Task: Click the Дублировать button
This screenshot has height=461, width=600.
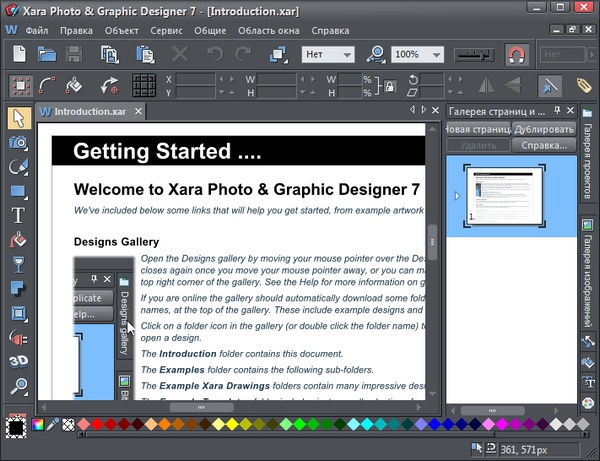Action: [x=546, y=129]
